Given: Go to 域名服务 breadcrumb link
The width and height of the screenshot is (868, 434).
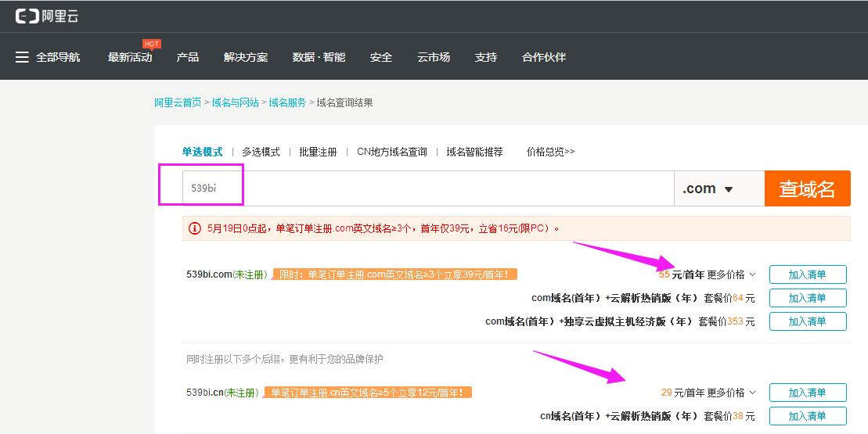Looking at the screenshot, I should coord(287,102).
